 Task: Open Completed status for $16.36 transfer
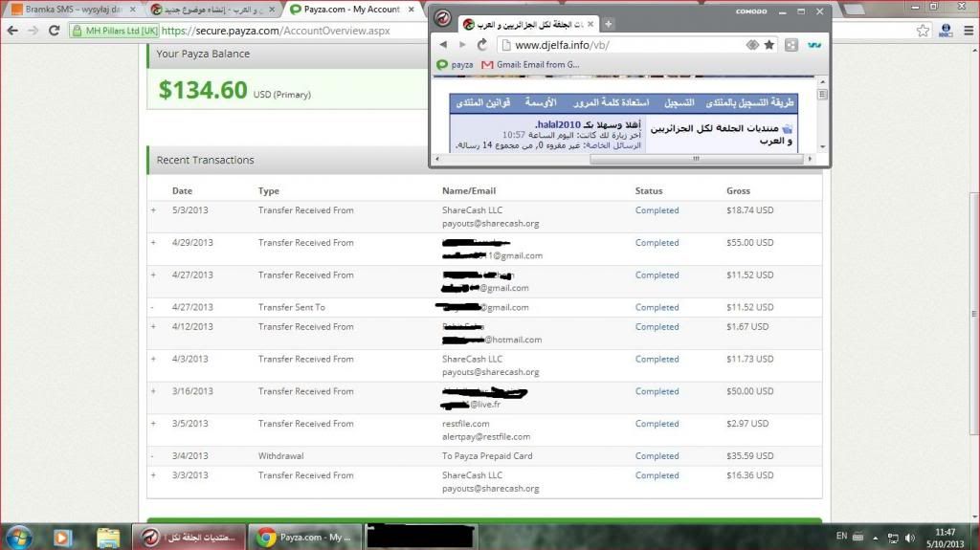pos(657,475)
